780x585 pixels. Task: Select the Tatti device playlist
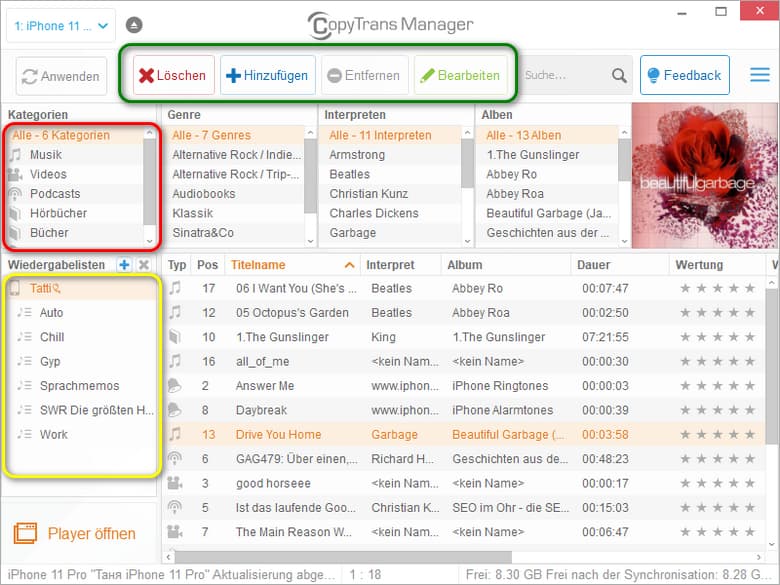pos(81,288)
